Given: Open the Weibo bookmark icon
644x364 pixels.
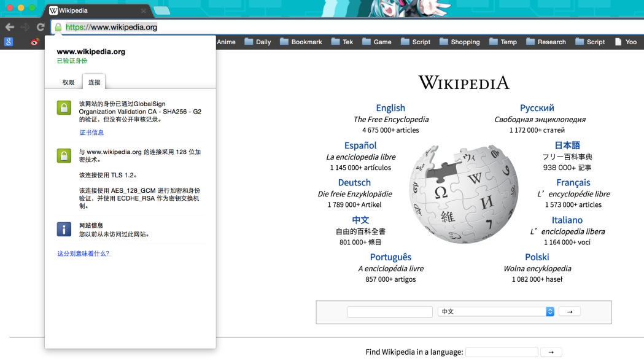Looking at the screenshot, I should tap(35, 42).
